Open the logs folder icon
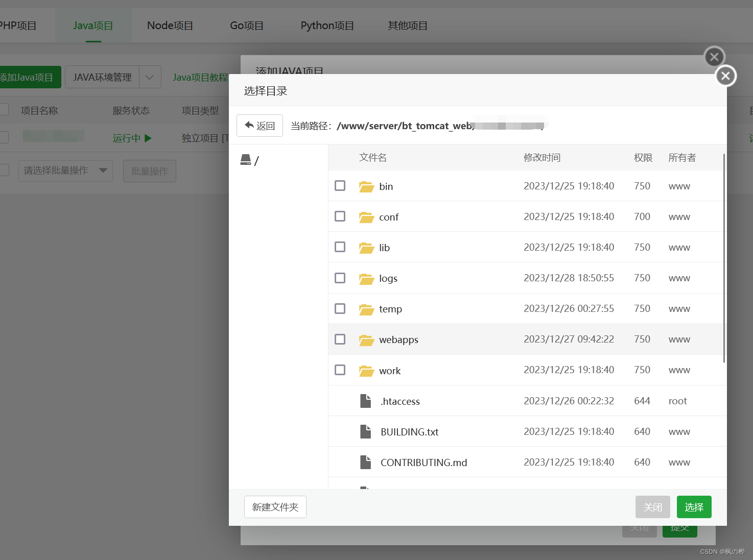 pos(366,278)
